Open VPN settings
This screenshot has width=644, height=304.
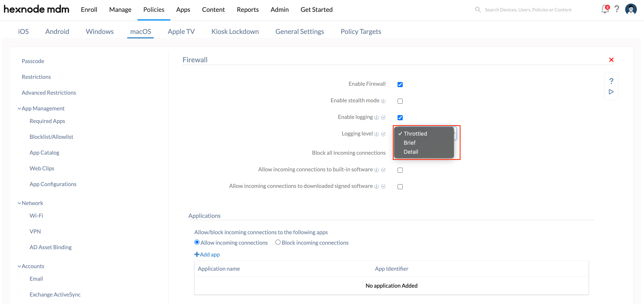tap(35, 231)
